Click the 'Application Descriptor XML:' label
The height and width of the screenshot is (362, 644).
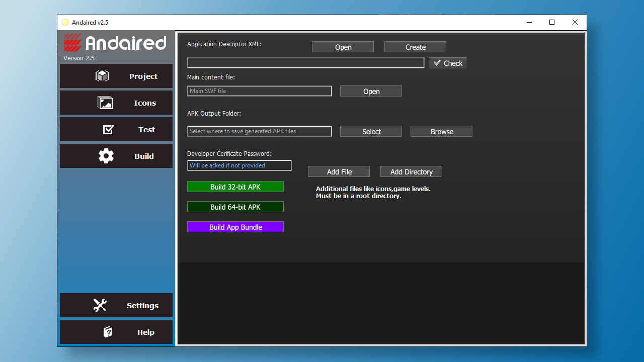(x=224, y=44)
